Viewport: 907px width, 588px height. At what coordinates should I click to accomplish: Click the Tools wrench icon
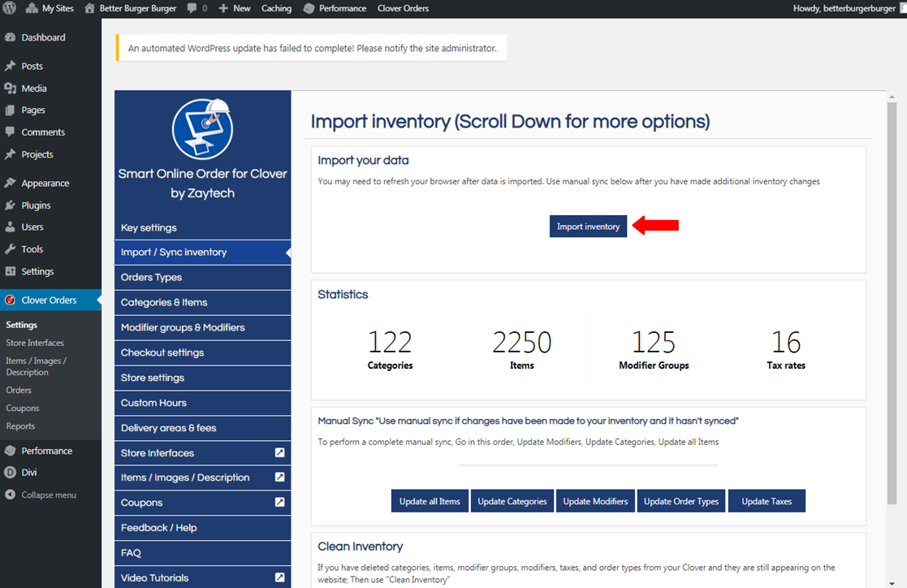click(x=10, y=249)
